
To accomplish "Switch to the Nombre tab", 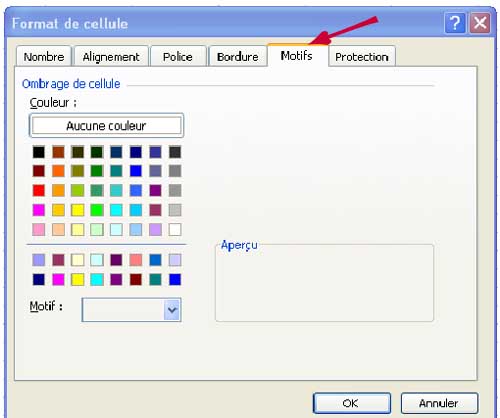I will coord(44,56).
